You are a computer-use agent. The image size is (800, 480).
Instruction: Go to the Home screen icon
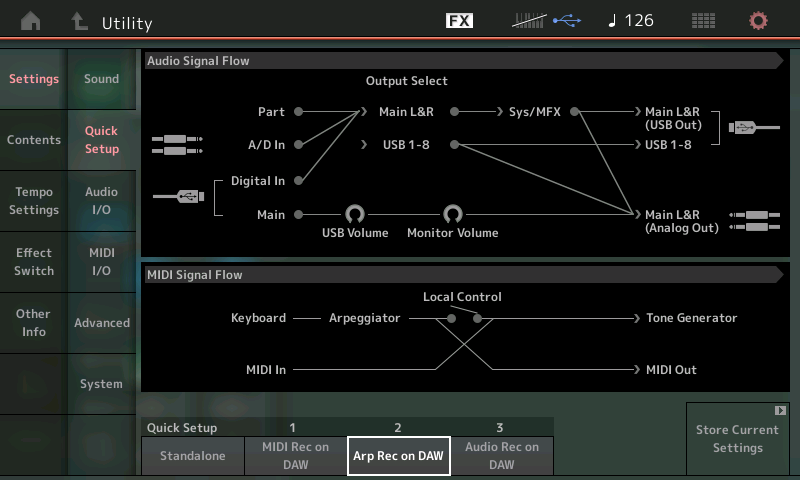31,21
